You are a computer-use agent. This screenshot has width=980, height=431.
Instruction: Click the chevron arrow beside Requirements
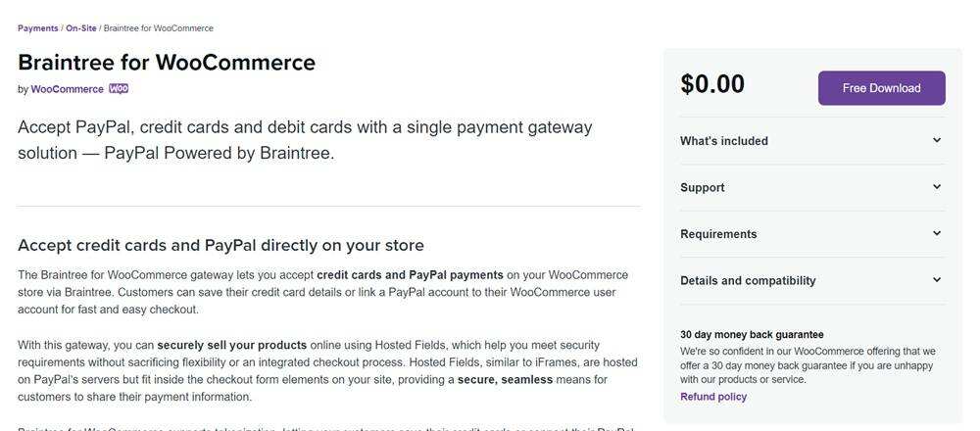[x=937, y=233]
